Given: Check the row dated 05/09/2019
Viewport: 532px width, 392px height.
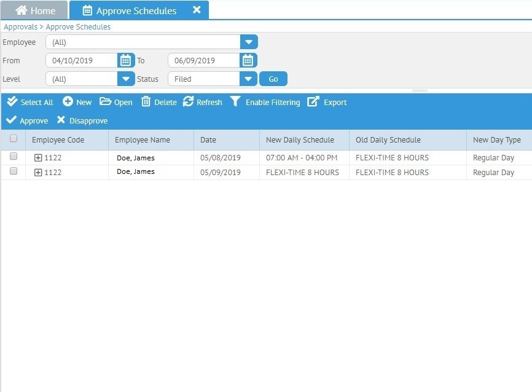Looking at the screenshot, I should [14, 172].
